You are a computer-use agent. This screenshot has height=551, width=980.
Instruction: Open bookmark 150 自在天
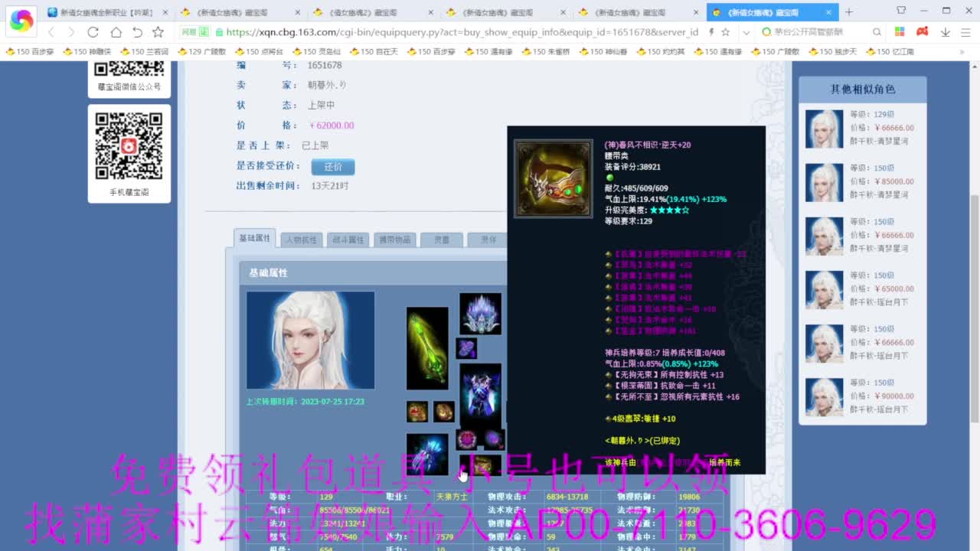374,51
